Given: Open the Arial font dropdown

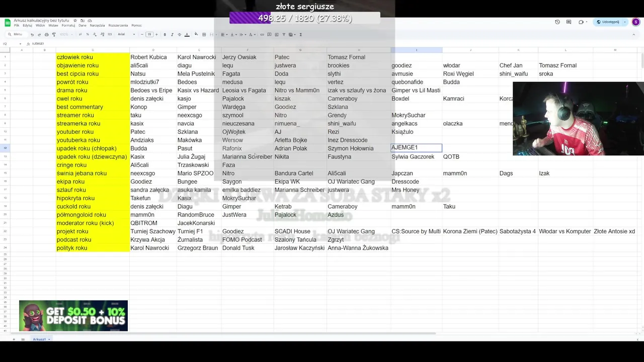Looking at the screenshot, I should click(126, 34).
